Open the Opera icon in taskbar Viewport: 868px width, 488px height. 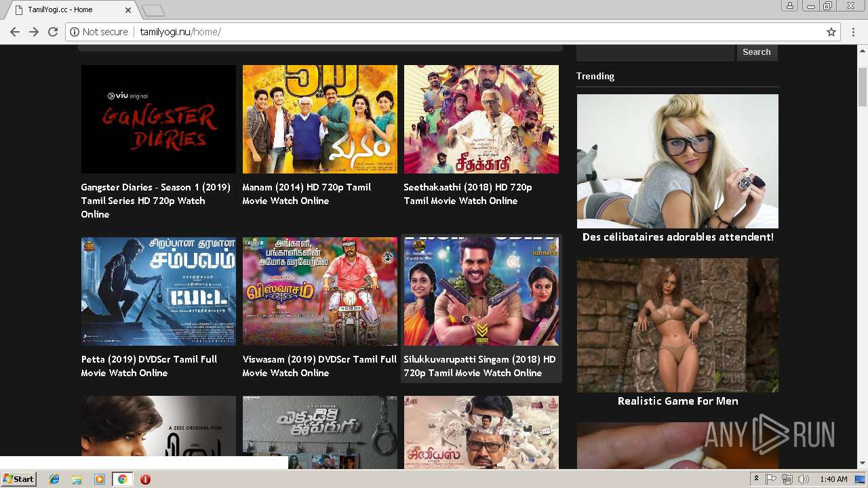point(145,479)
